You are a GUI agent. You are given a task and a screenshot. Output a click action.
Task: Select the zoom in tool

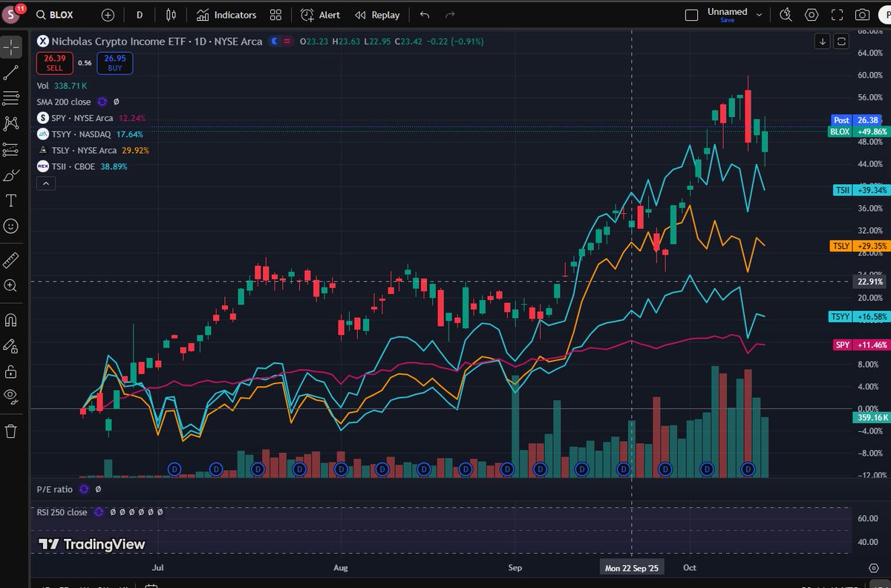tap(11, 286)
